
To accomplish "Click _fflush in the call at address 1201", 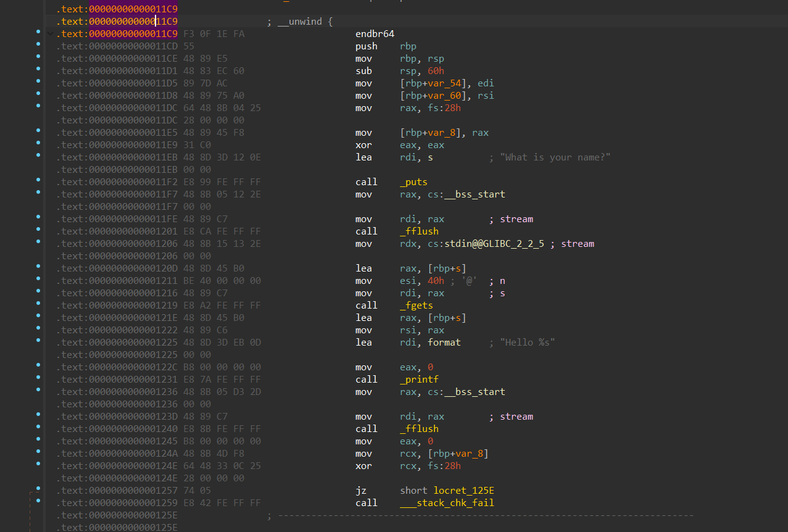I will tap(419, 231).
